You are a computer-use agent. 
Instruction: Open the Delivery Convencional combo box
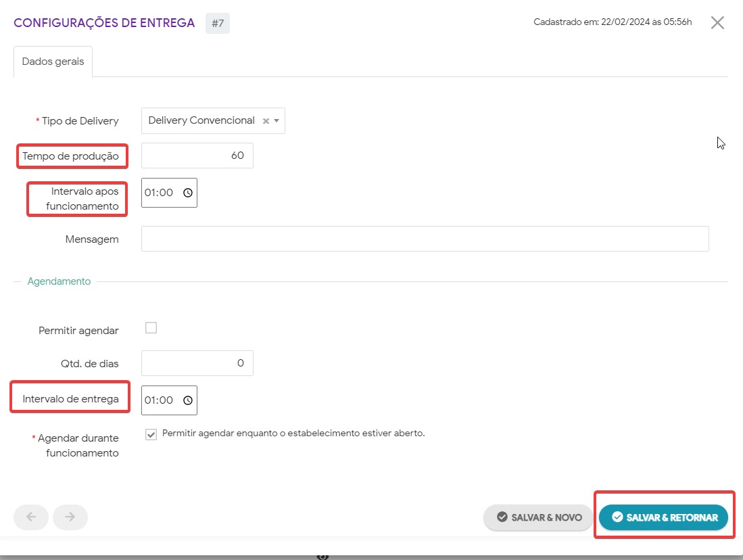coord(201,120)
